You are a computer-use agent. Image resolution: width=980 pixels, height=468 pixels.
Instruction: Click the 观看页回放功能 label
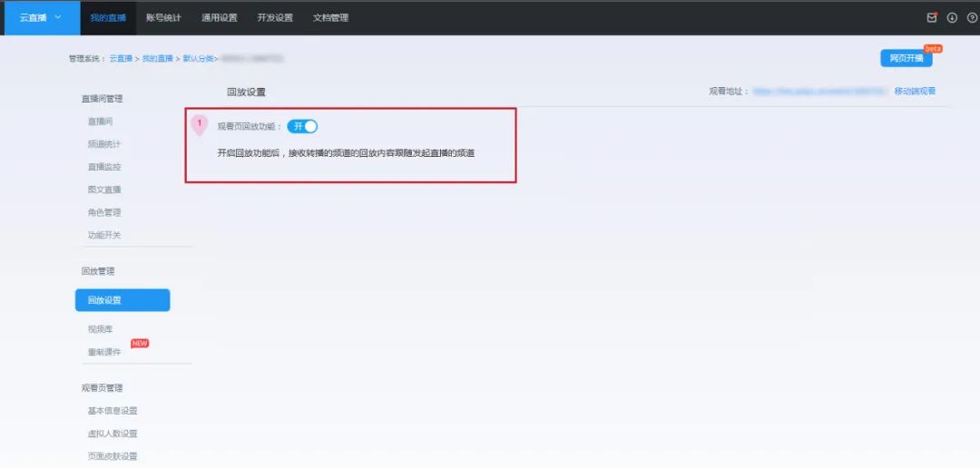point(250,127)
